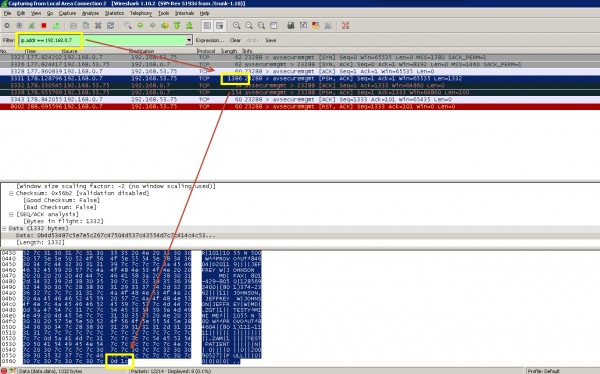Viewport: 600px width, 374px height.
Task: Open the Analyze menu
Action: coord(90,13)
